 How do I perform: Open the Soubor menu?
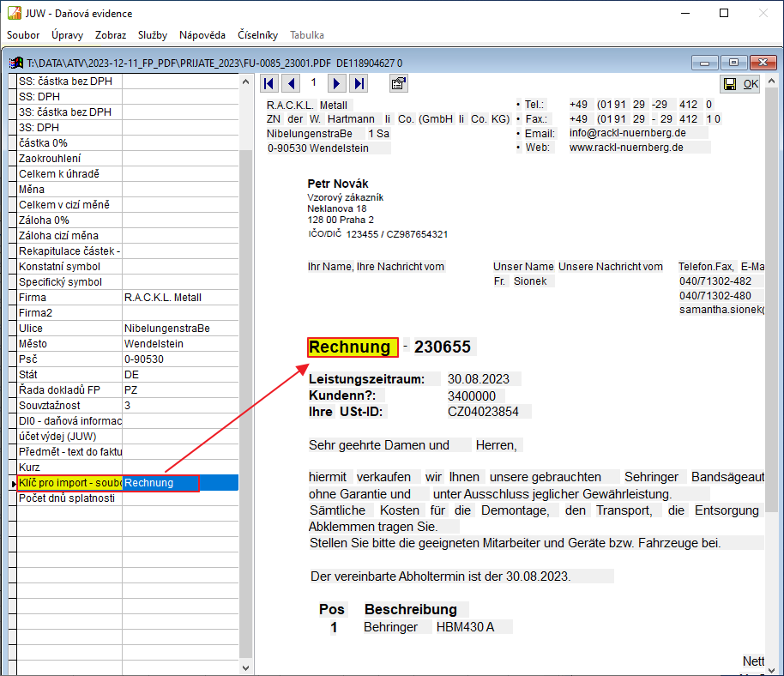point(23,35)
